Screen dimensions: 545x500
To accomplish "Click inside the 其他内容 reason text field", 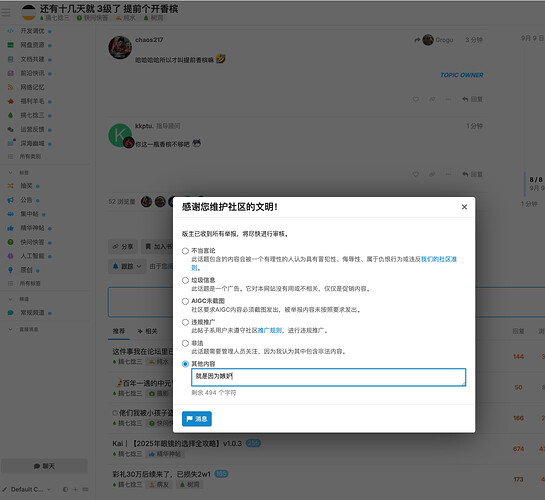I will pyautogui.click(x=328, y=377).
